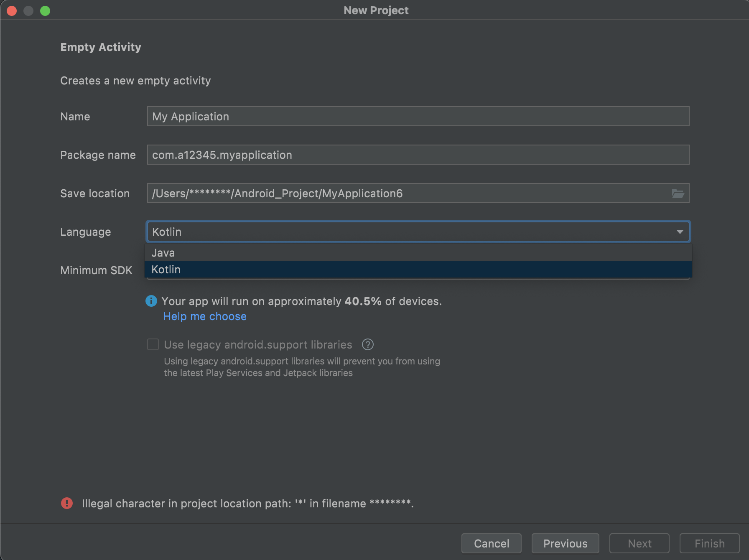This screenshot has height=560, width=749.
Task: Open the Help me choose link
Action: [205, 316]
